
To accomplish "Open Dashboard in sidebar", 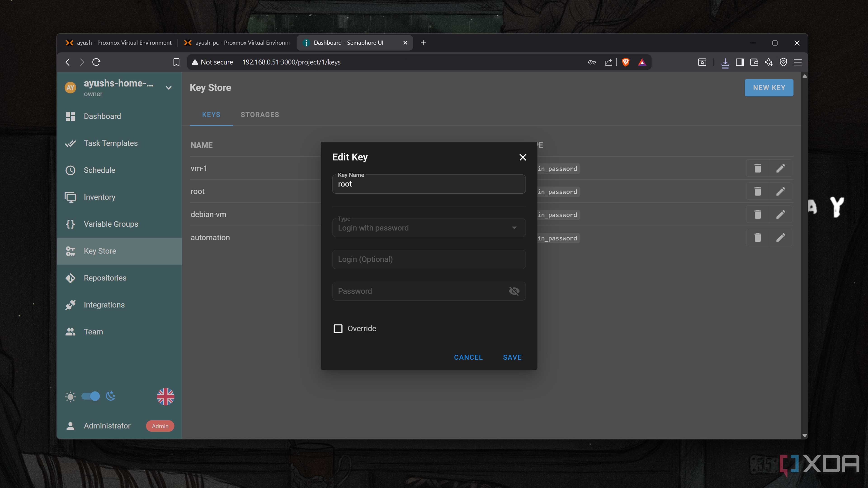I will point(119,116).
